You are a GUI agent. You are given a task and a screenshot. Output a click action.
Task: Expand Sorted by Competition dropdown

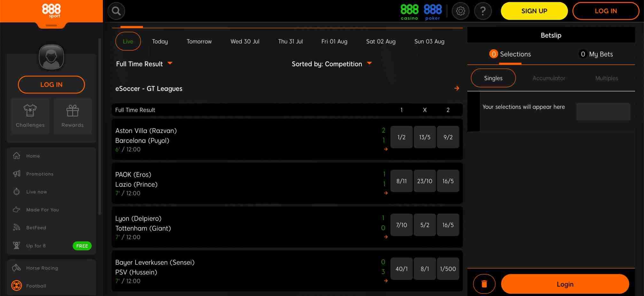click(x=332, y=64)
